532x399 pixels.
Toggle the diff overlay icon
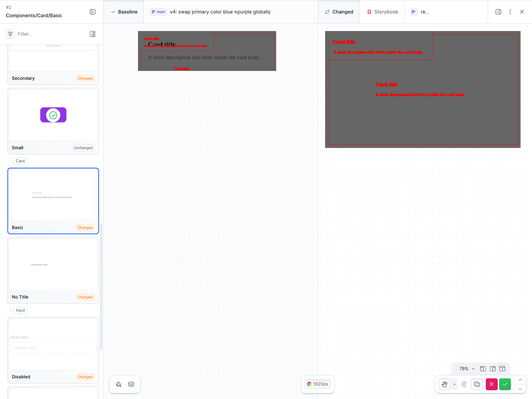pos(477,384)
